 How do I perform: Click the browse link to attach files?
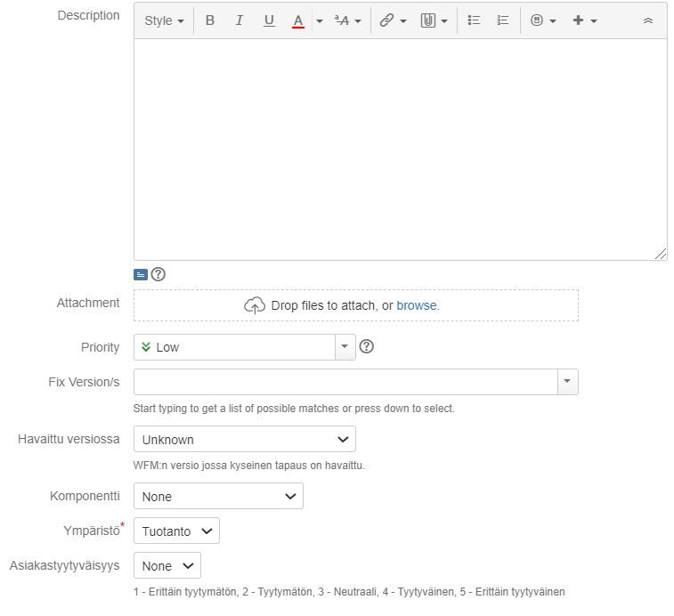tap(416, 305)
